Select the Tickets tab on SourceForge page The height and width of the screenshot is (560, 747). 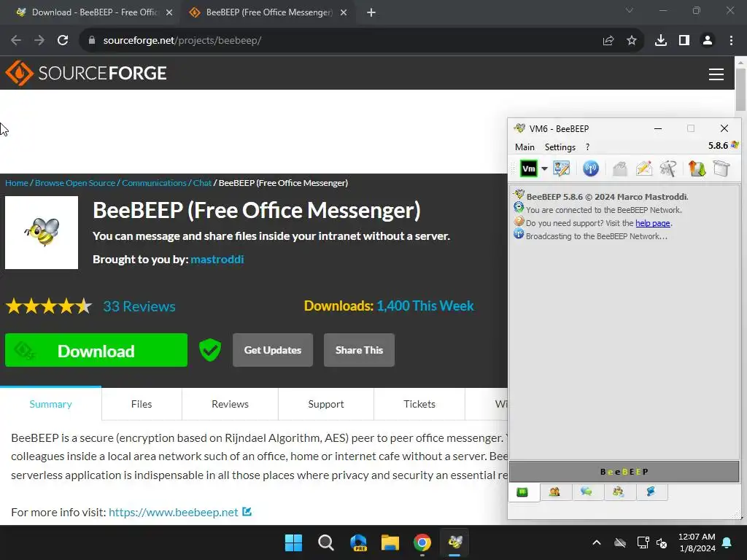pyautogui.click(x=419, y=404)
